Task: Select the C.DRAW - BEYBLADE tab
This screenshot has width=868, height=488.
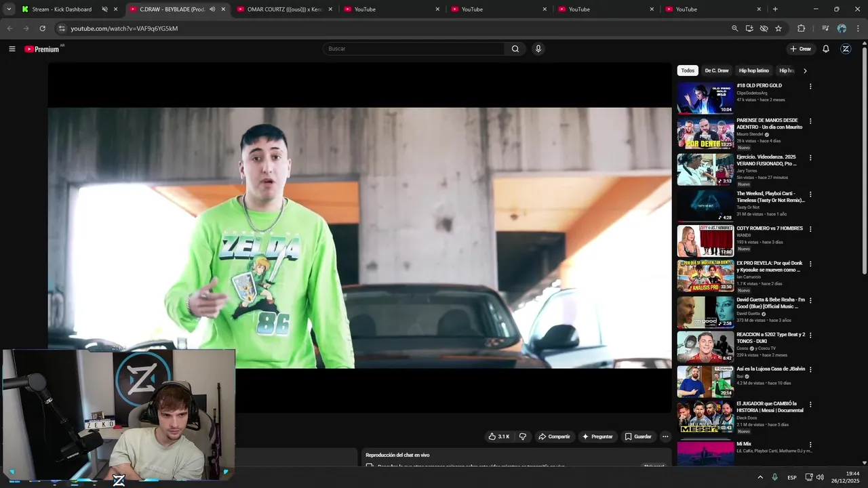Action: tap(172, 9)
